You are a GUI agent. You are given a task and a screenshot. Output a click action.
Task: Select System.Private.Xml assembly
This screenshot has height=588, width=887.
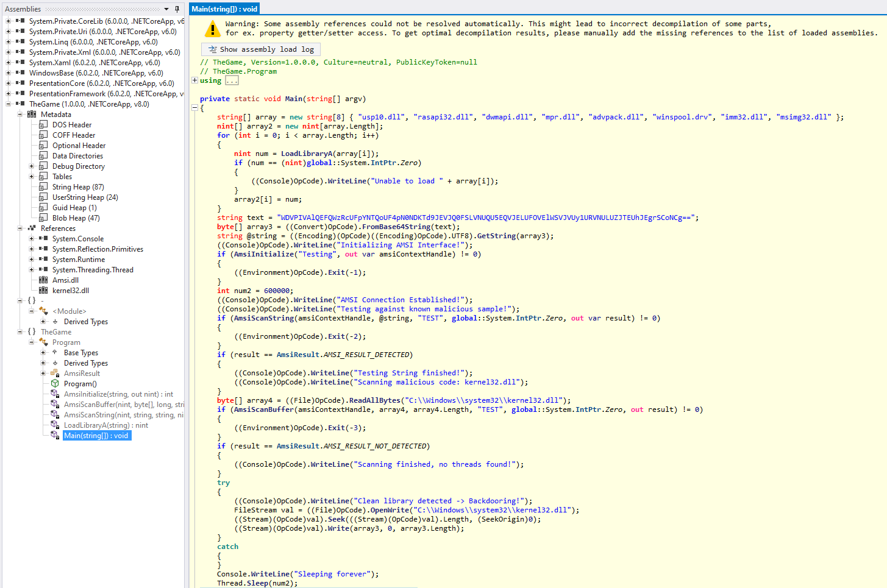(x=104, y=52)
